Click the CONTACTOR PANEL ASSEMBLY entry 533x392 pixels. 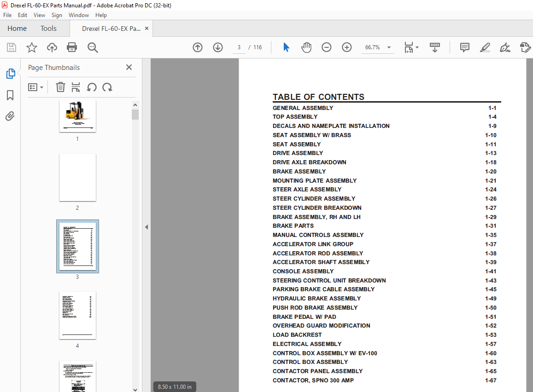[317, 371]
